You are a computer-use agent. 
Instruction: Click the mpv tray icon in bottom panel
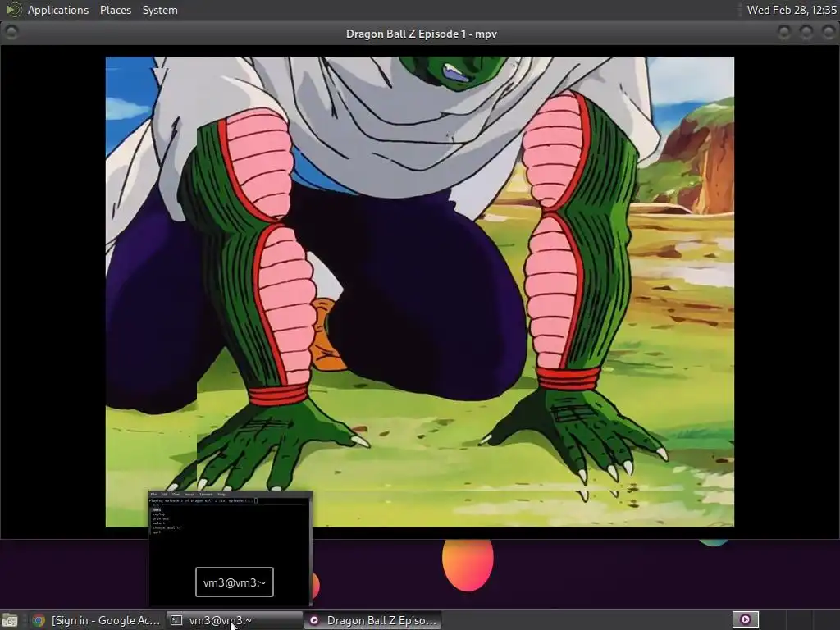tap(745, 620)
